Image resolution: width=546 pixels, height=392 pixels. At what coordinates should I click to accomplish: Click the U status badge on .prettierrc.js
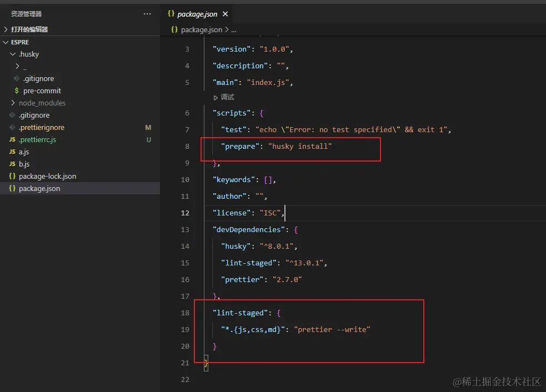[x=149, y=139]
